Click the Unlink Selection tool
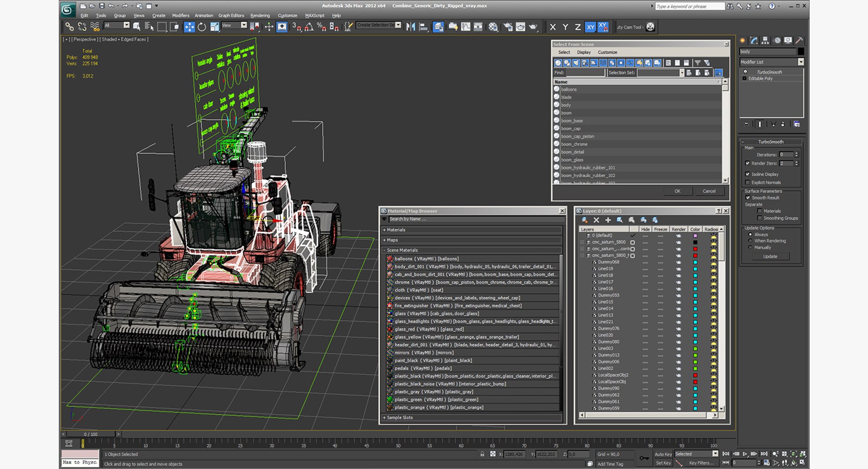The height and width of the screenshot is (469, 868). (82, 27)
